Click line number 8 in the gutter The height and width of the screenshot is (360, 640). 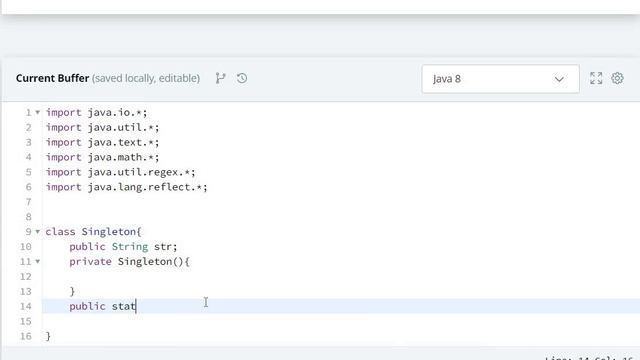28,217
